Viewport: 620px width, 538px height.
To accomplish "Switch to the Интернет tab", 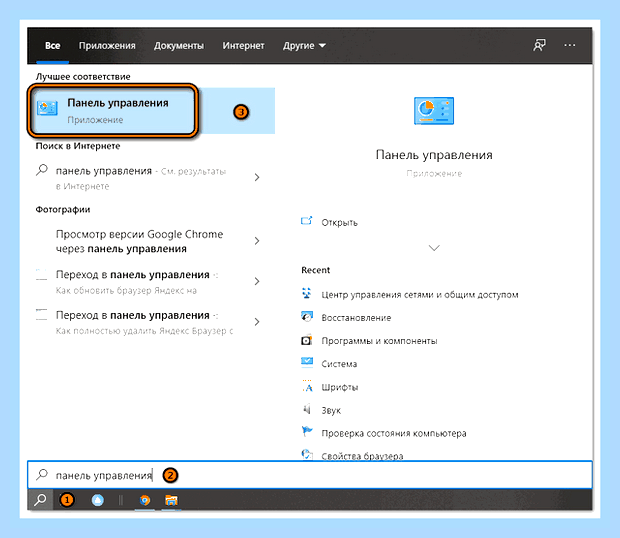I will click(x=243, y=46).
